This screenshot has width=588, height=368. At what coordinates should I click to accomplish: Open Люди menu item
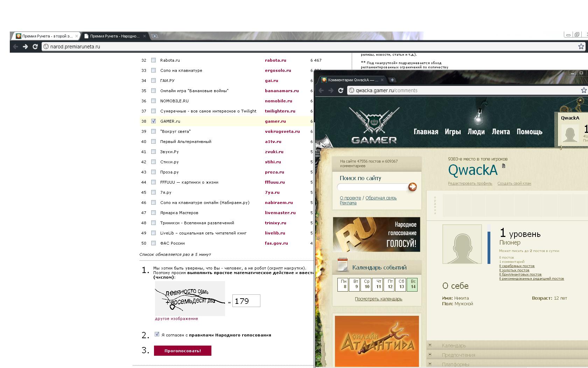(476, 132)
